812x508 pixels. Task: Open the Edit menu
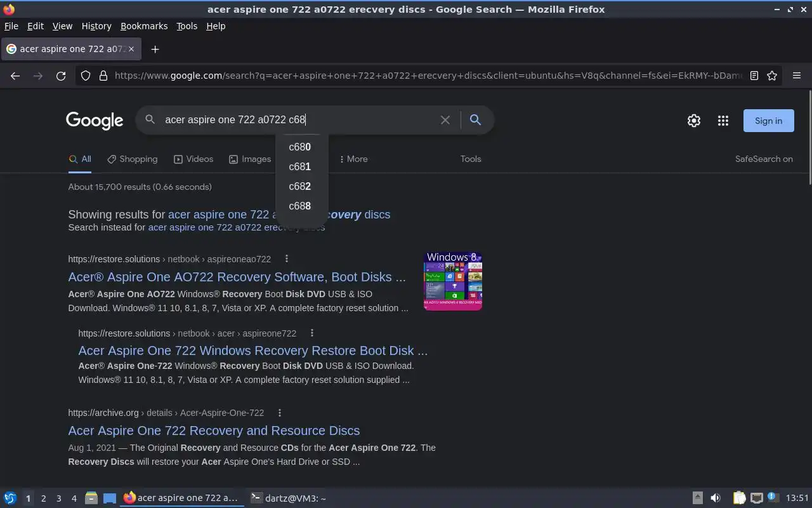(x=36, y=26)
